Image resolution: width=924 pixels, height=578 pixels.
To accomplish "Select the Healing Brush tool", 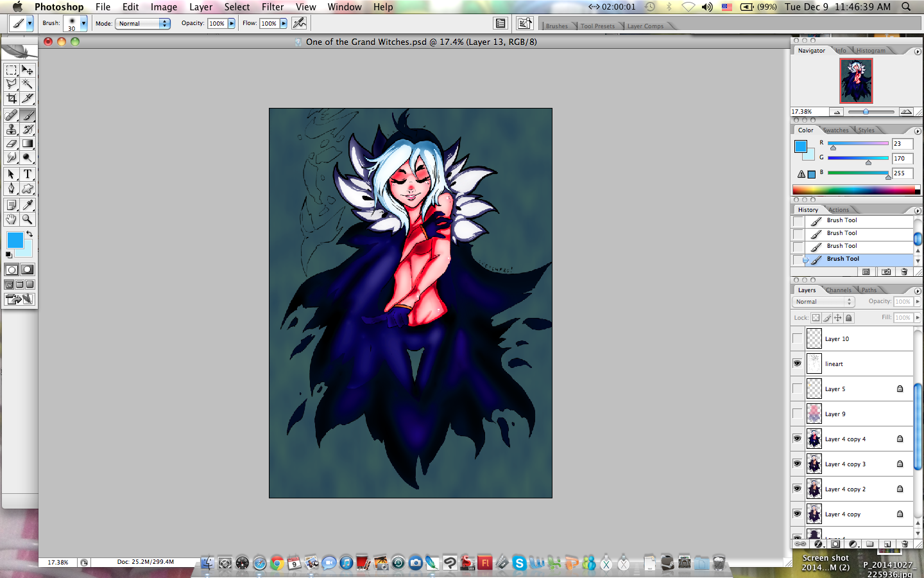I will point(12,116).
